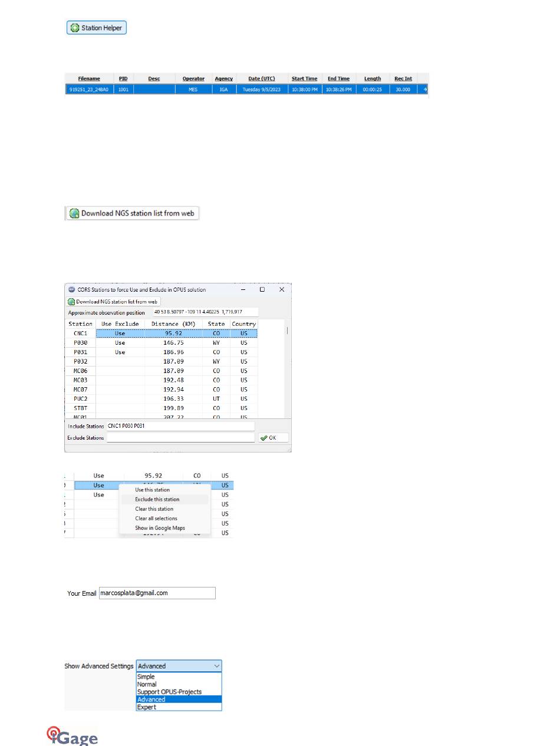Sort table by Filename column header

coord(88,79)
